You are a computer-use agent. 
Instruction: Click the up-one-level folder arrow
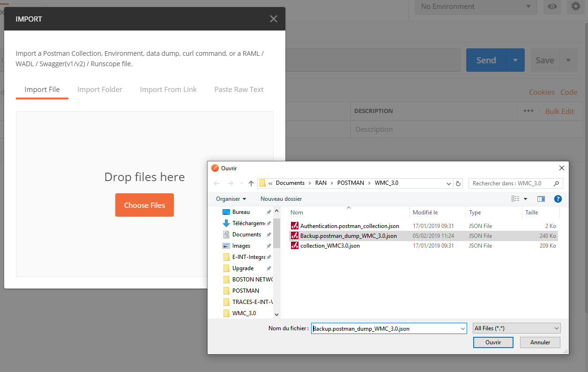tap(251, 183)
